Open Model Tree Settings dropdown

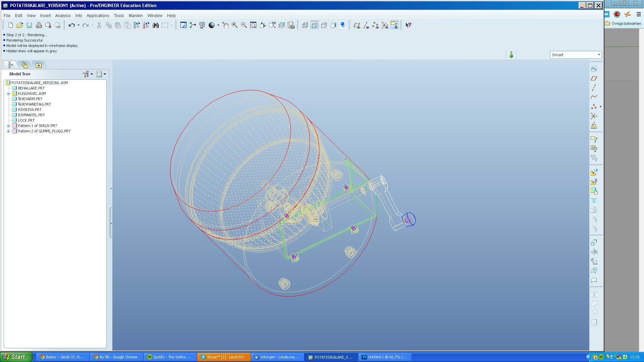tap(88, 74)
